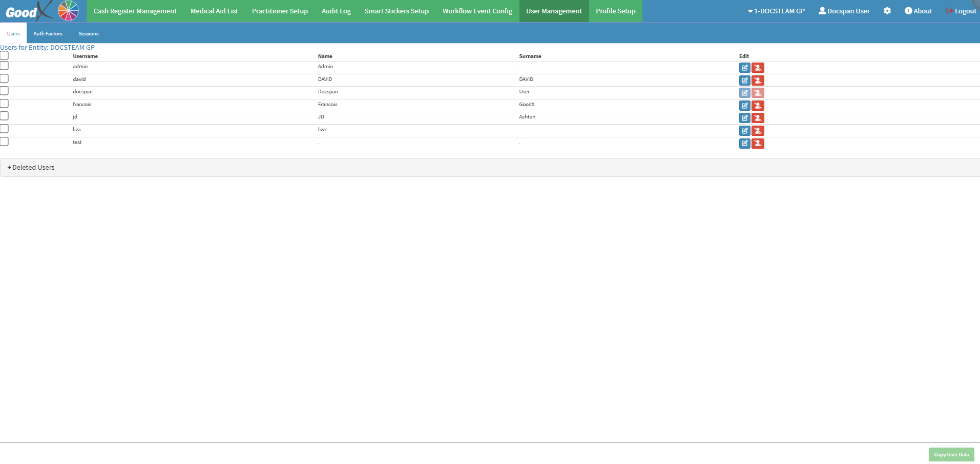Image resolution: width=980 pixels, height=464 pixels.
Task: Click the GoodX colorful wheel logo
Action: (x=68, y=11)
